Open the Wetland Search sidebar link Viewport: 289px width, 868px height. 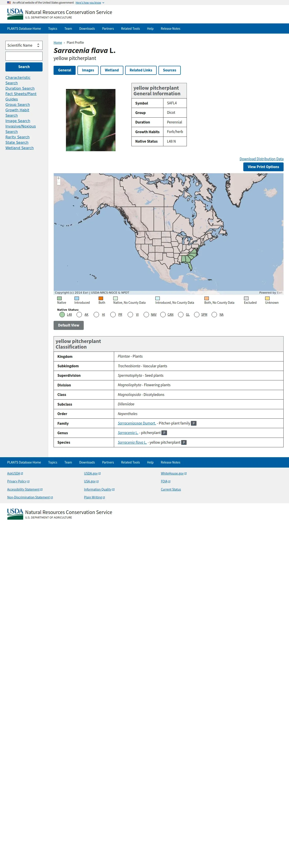(20, 148)
